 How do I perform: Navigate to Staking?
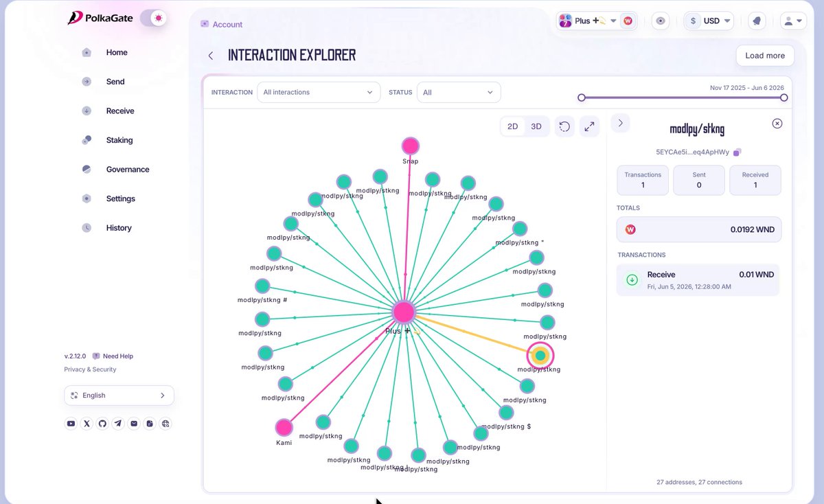tap(119, 140)
